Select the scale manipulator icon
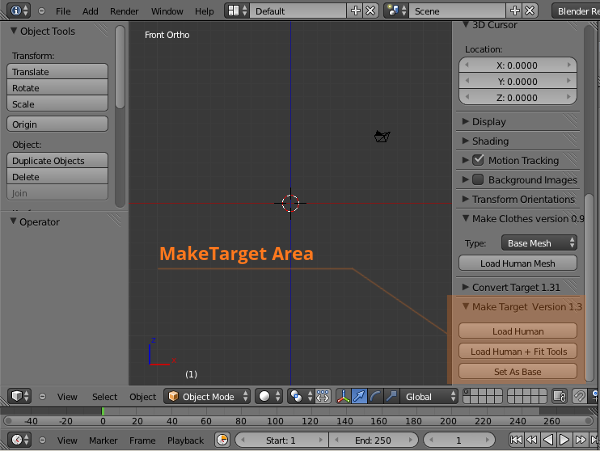600x451 pixels. (391, 396)
